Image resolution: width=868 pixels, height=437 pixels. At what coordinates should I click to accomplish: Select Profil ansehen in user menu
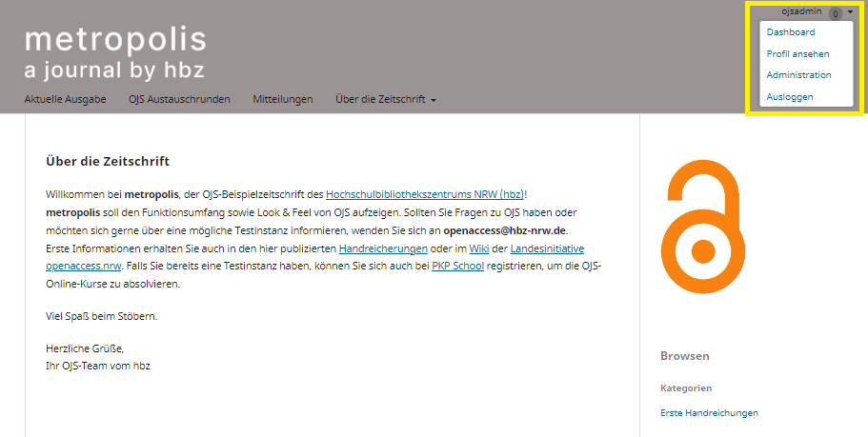(x=797, y=54)
